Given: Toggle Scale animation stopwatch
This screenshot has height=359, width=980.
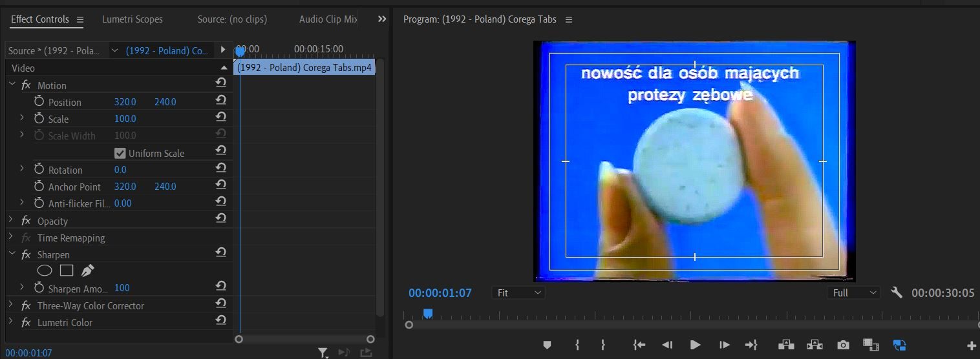Looking at the screenshot, I should click(x=39, y=118).
